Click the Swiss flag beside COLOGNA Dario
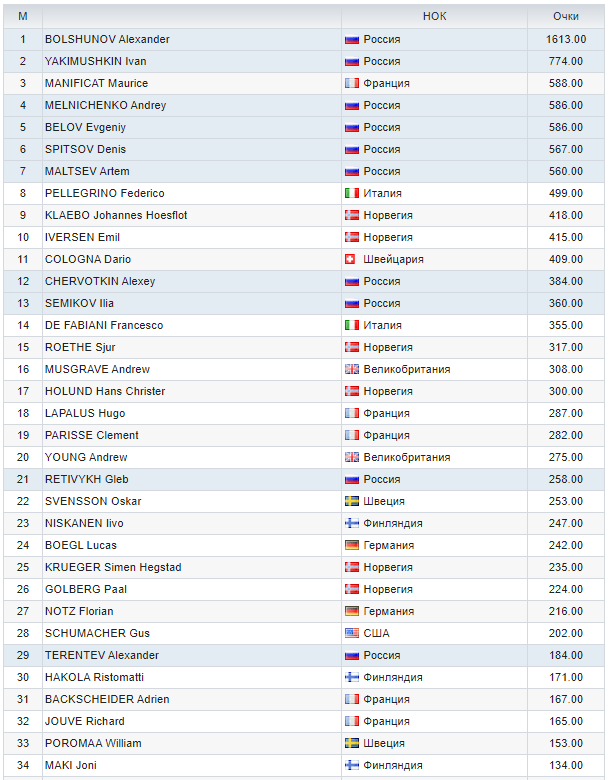Viewport: 609px width, 780px height. (x=351, y=259)
